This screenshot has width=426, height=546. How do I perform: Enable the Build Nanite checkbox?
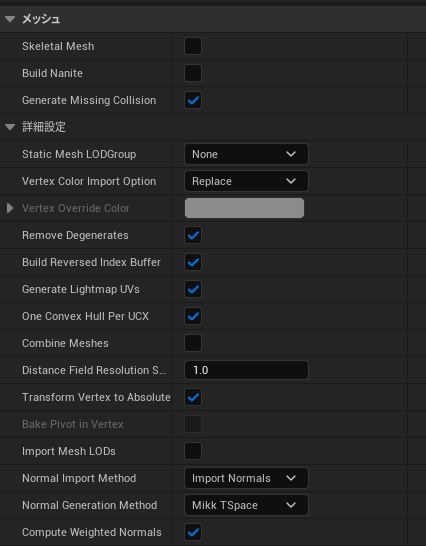[x=193, y=73]
